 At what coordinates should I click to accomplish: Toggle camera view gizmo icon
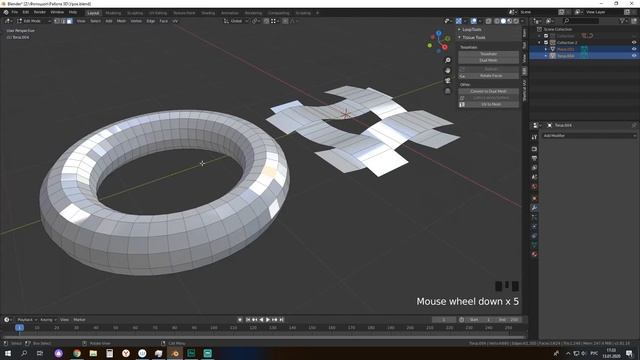click(448, 80)
